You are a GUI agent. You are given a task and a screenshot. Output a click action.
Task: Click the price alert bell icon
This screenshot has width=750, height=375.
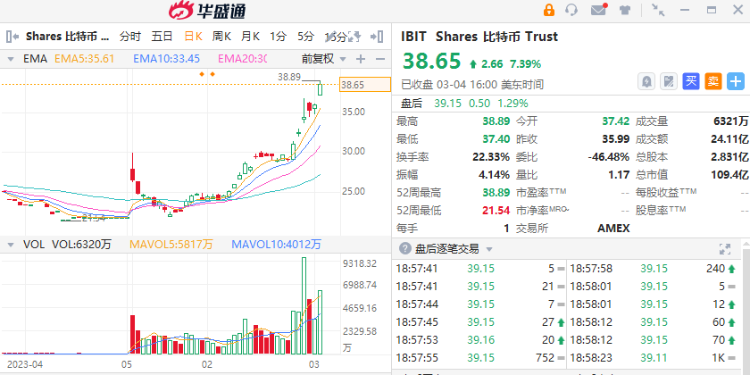click(647, 81)
